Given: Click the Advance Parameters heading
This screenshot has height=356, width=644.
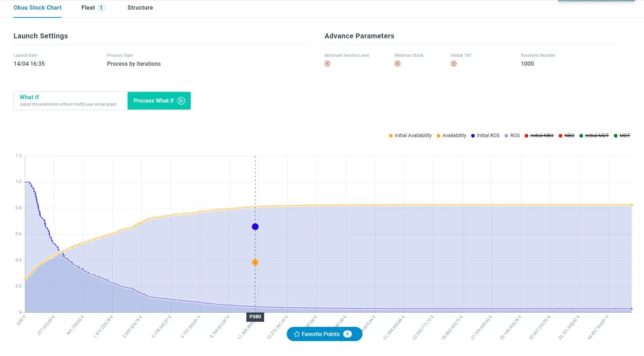Looking at the screenshot, I should point(359,36).
